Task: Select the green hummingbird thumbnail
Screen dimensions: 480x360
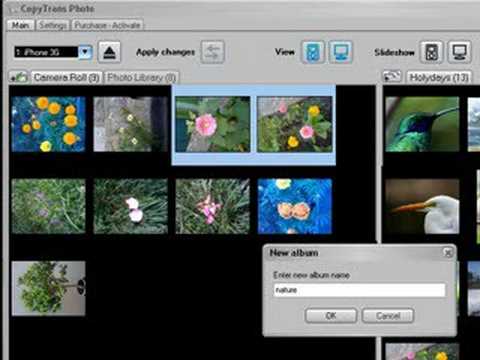Action: 422,124
